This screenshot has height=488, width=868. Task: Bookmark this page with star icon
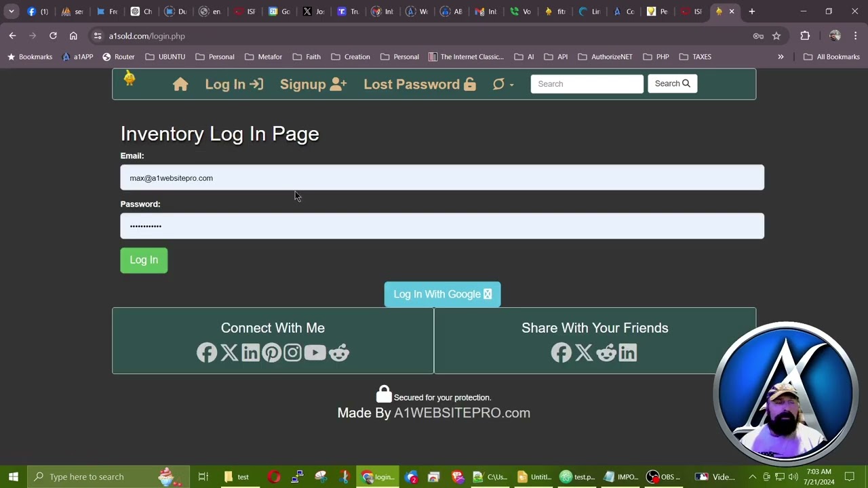click(776, 36)
